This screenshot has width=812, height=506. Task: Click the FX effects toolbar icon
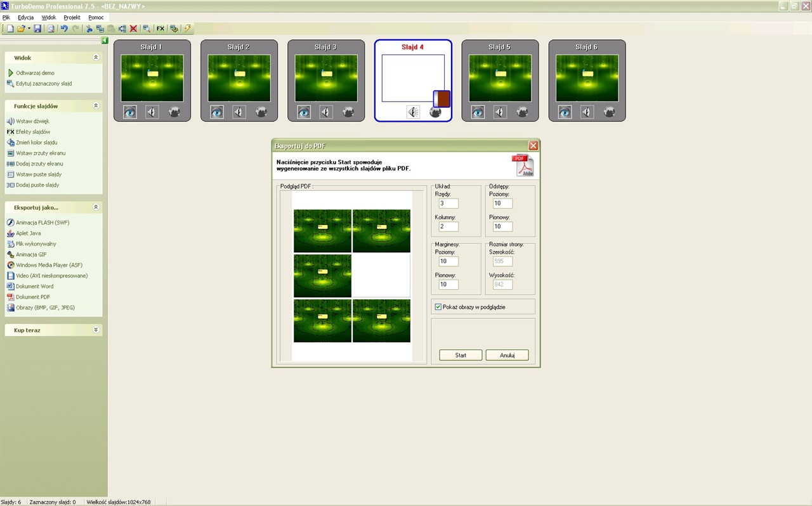[x=160, y=29]
